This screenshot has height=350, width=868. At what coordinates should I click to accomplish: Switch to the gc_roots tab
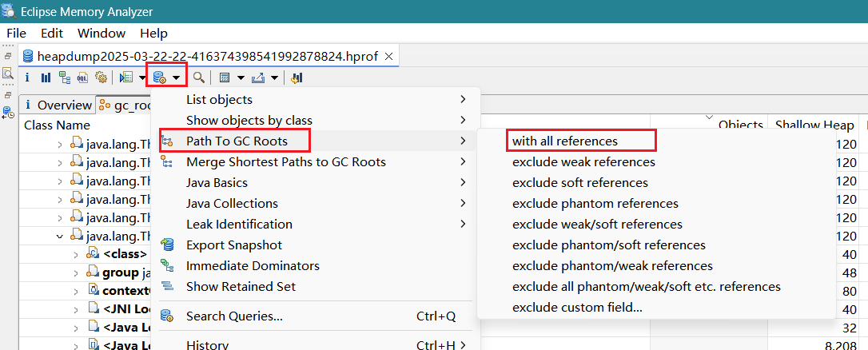click(x=123, y=105)
